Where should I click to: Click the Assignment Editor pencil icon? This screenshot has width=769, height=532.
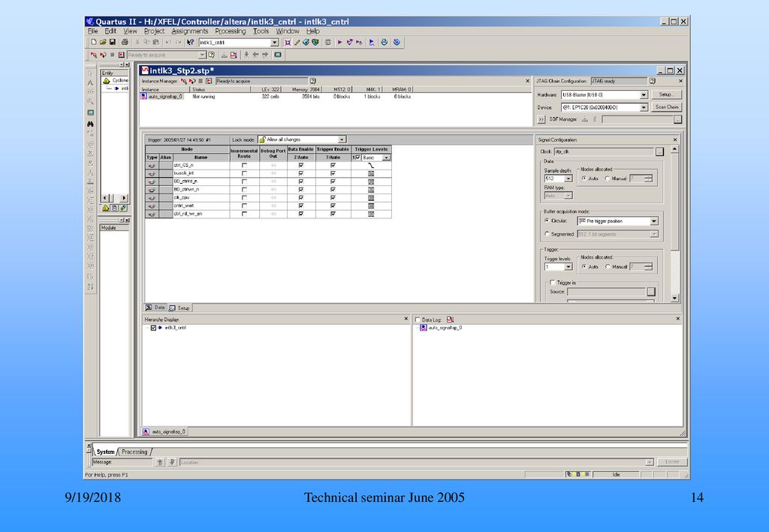(x=297, y=42)
